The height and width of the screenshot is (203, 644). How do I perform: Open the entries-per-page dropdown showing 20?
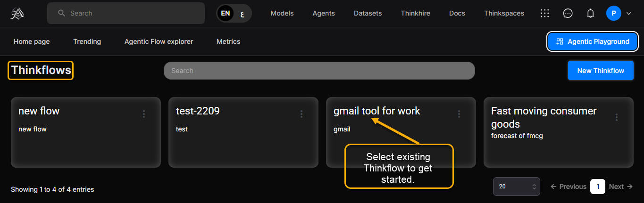pos(516,187)
